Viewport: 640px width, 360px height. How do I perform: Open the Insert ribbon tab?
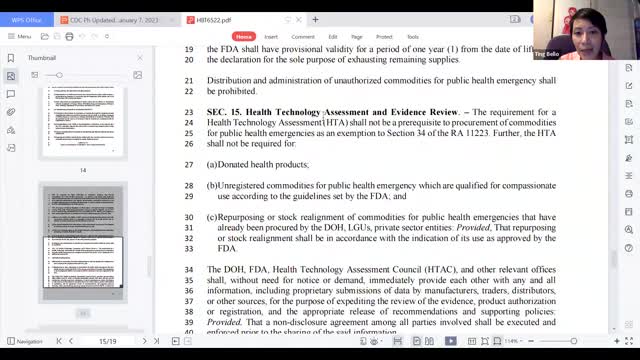(271, 37)
